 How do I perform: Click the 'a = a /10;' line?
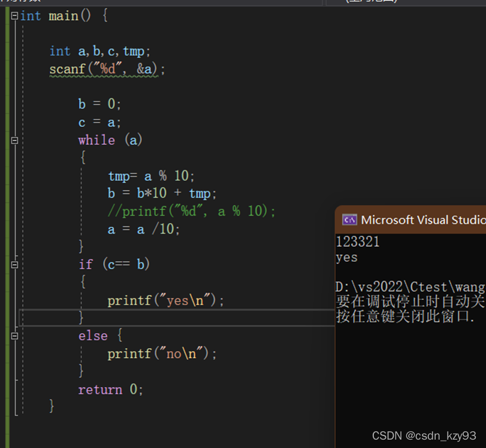[143, 229]
